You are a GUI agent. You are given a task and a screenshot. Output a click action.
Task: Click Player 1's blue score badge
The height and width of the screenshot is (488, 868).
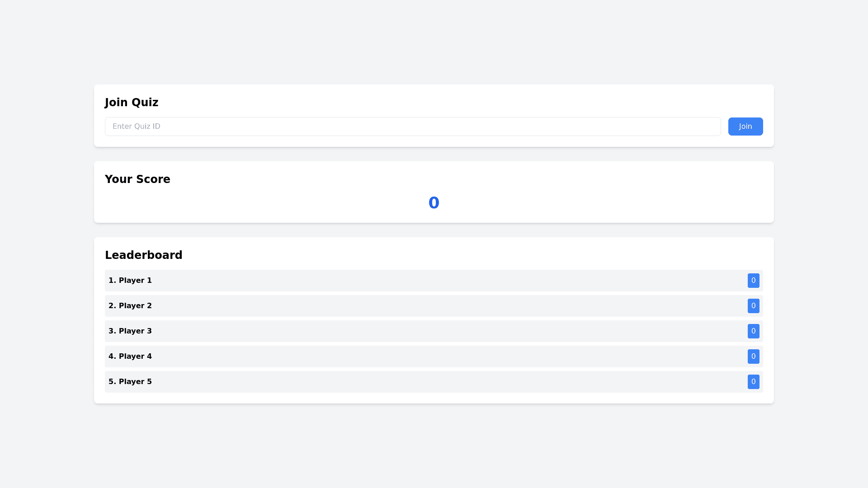[x=753, y=281]
